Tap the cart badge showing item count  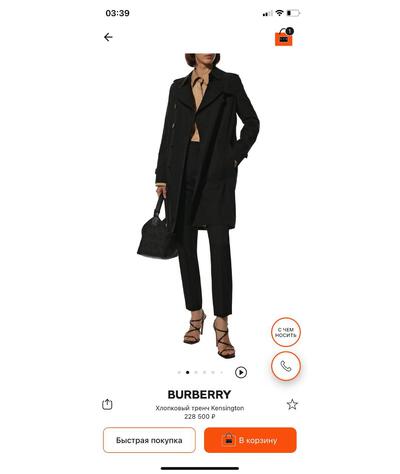(290, 31)
